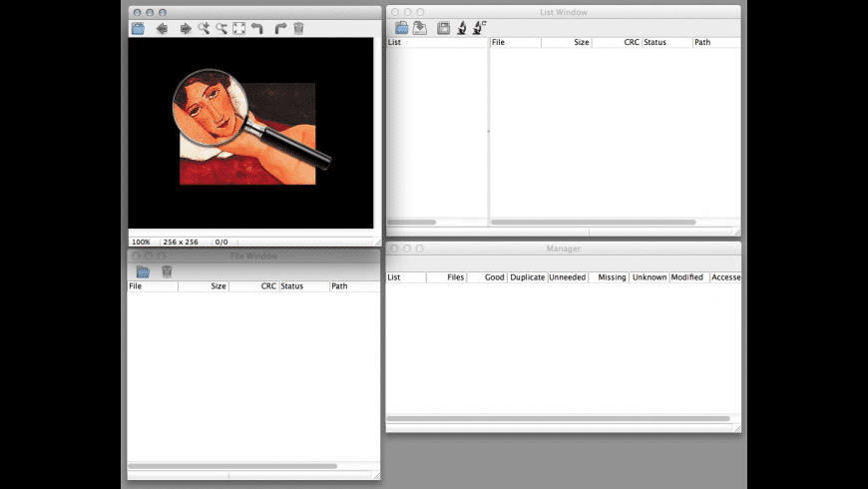The width and height of the screenshot is (868, 489).
Task: Click List header in List Window left pane
Action: [437, 42]
